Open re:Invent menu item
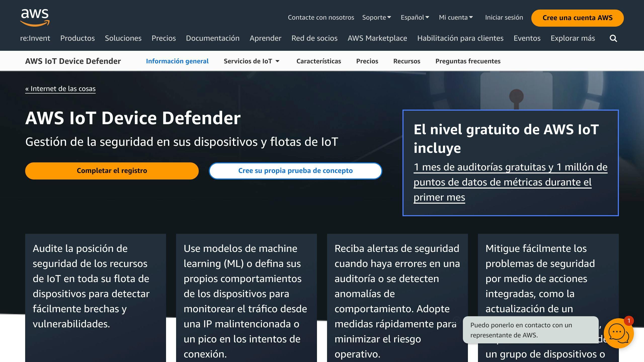 click(x=35, y=38)
